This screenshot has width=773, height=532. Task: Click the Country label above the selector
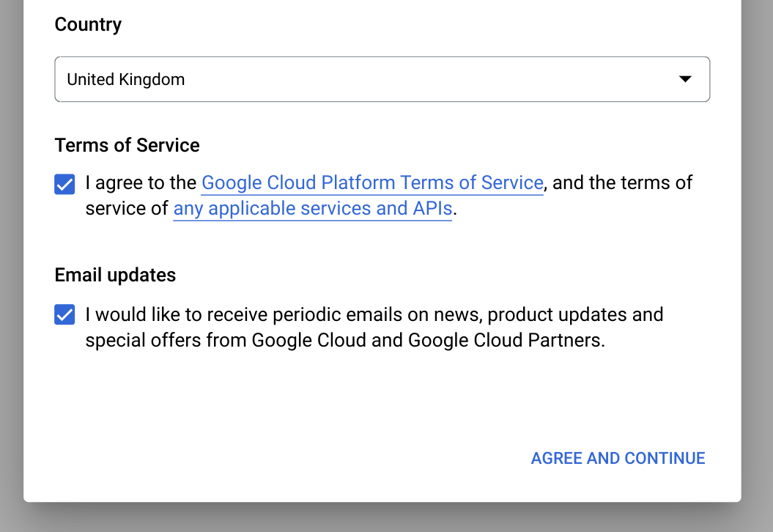point(87,24)
